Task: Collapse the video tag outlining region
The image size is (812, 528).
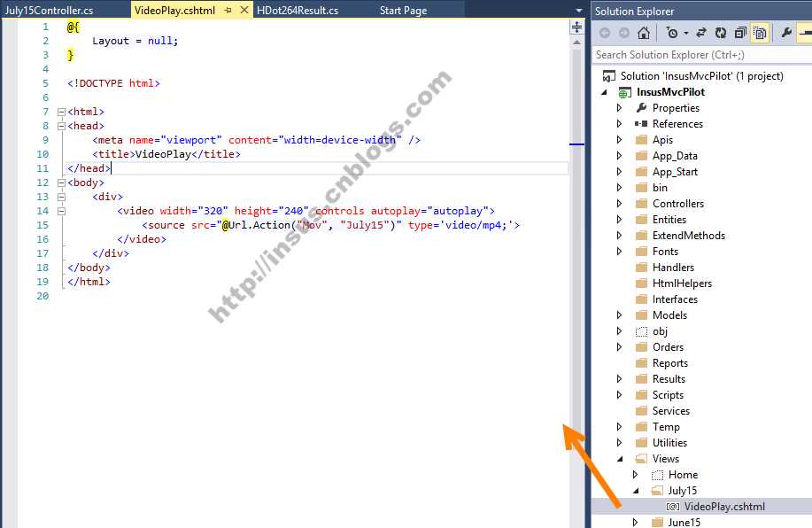Action: pyautogui.click(x=61, y=211)
